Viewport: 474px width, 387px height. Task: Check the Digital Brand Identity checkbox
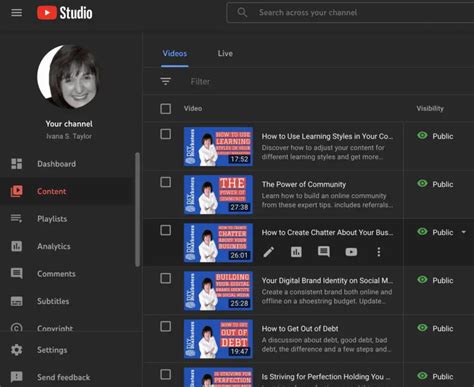tap(166, 278)
